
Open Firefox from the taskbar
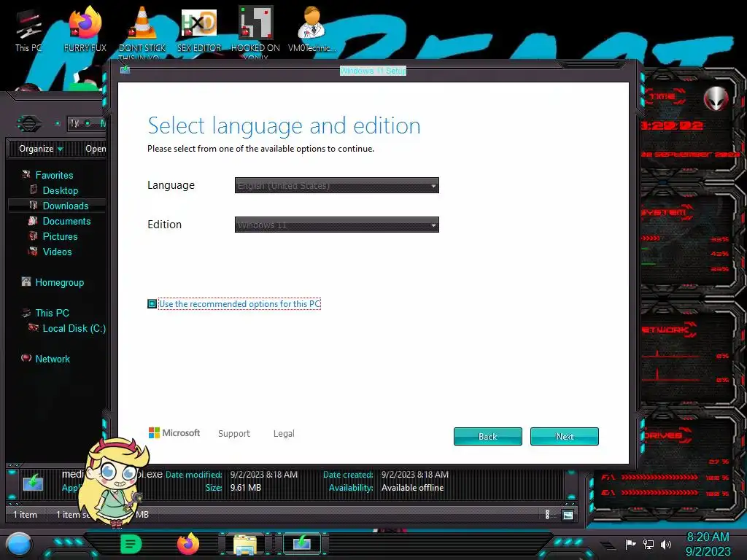(188, 544)
